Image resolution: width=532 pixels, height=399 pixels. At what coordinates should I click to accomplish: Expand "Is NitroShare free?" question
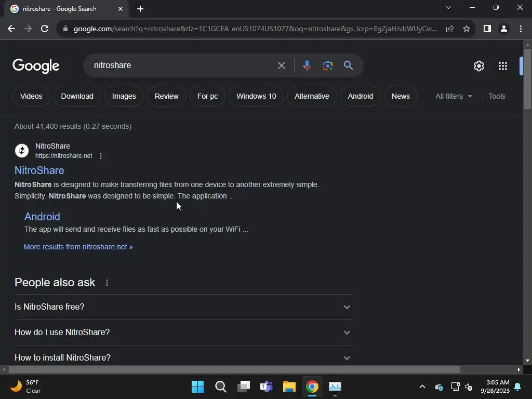[184, 307]
